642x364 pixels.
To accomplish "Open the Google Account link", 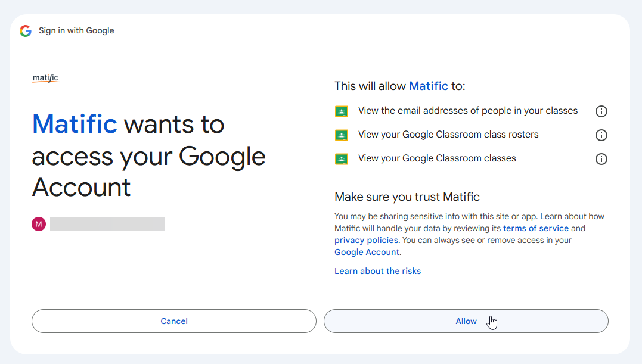I will pyautogui.click(x=367, y=252).
